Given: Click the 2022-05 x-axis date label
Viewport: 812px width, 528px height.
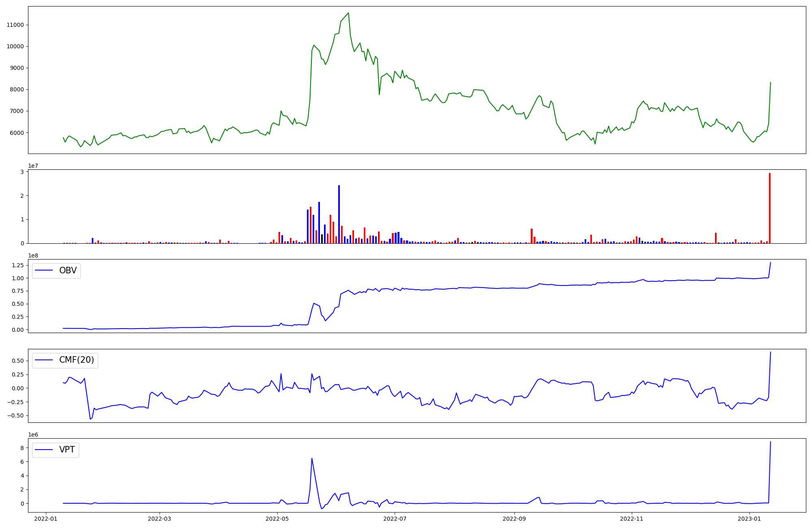Looking at the screenshot, I should click(278, 519).
